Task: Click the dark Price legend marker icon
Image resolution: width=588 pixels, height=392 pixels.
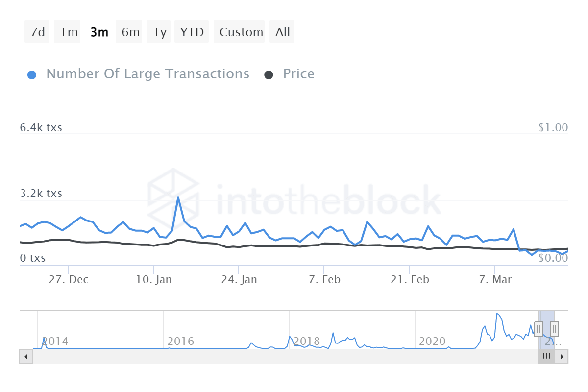Action: [269, 73]
